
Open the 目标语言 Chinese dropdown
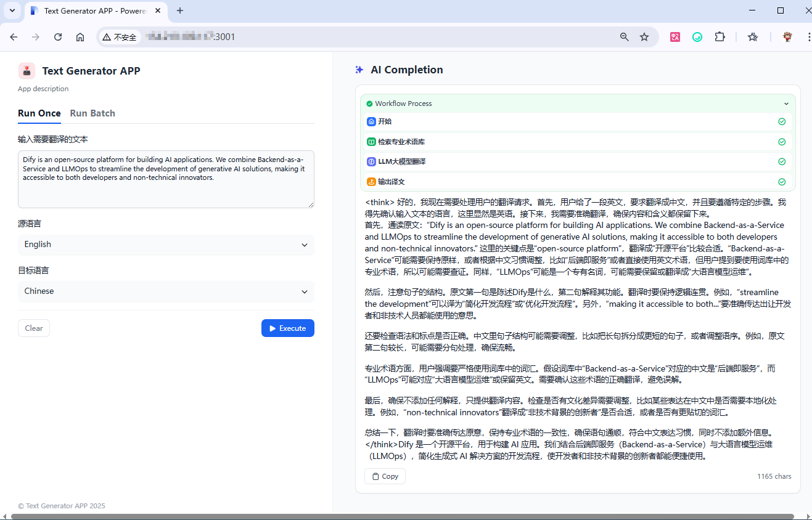pos(166,291)
